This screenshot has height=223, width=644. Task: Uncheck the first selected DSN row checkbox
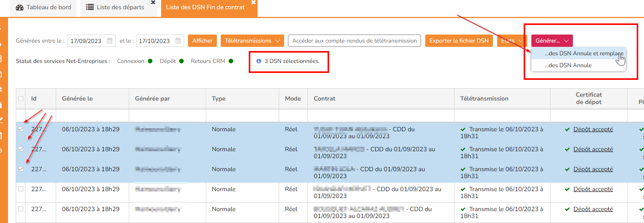(21, 129)
